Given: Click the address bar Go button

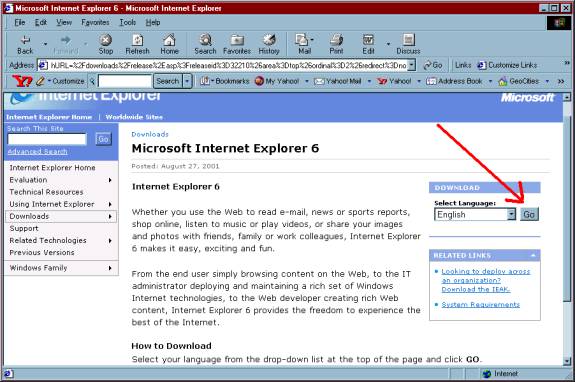Looking at the screenshot, I should [433, 65].
